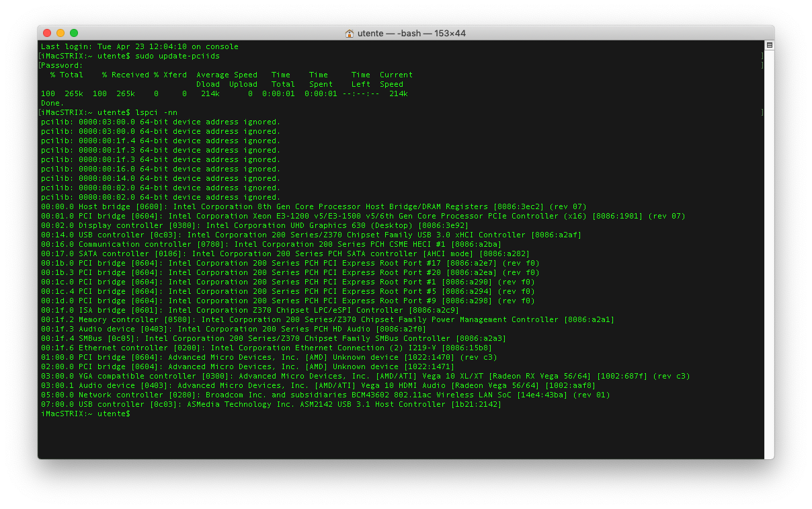Click the Communication controller CSME HECI line
The height and width of the screenshot is (509, 812).
tap(271, 244)
